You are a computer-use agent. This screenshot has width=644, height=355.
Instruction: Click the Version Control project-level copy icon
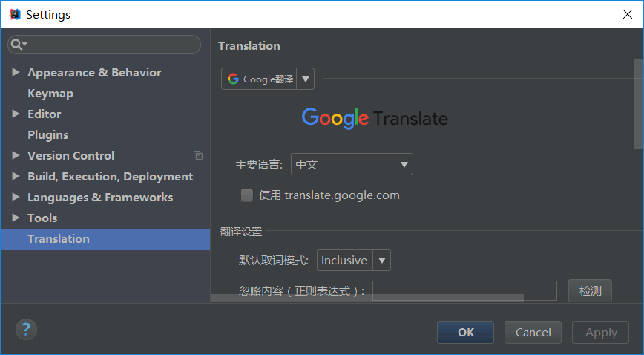tap(198, 155)
